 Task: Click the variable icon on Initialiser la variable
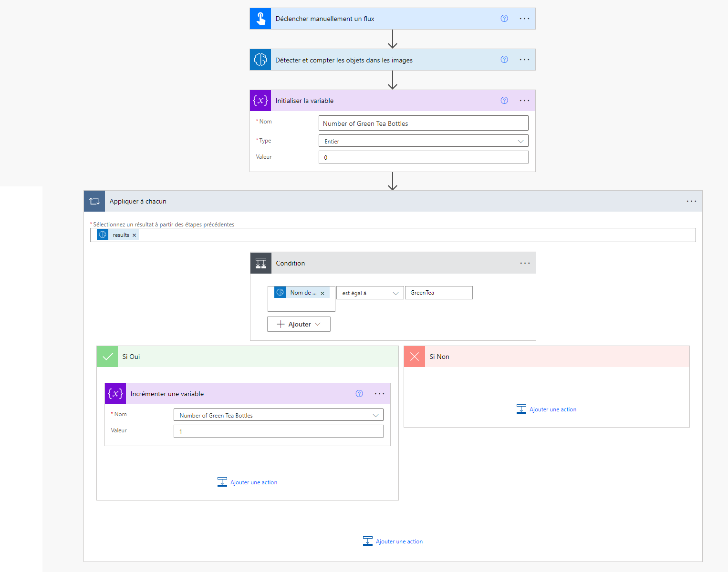click(260, 101)
